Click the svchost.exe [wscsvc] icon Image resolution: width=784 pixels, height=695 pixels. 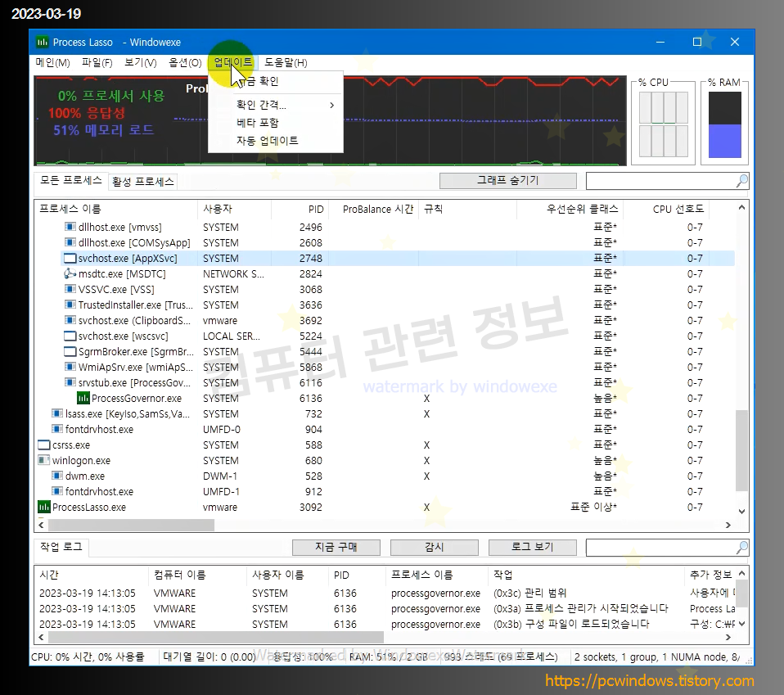(70, 336)
